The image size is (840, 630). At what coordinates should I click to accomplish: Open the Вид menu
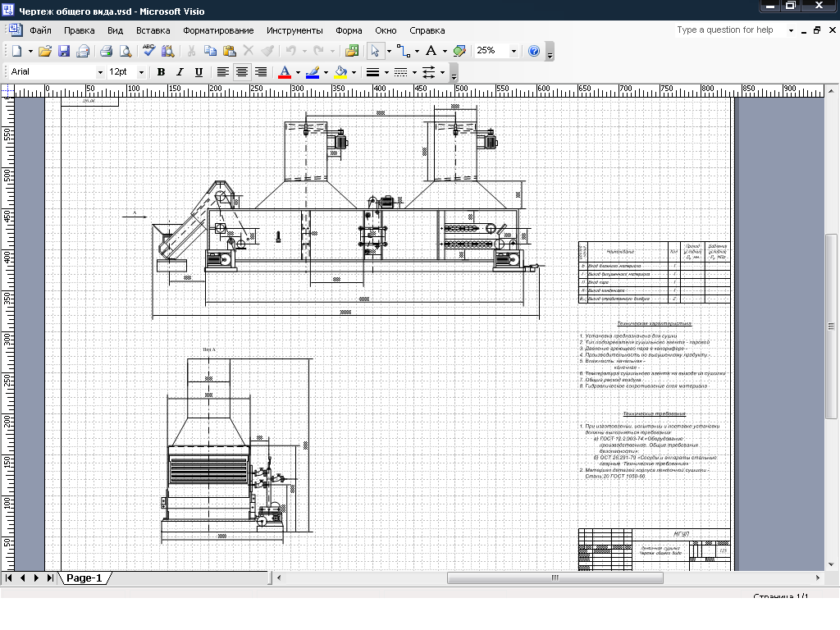(x=115, y=30)
